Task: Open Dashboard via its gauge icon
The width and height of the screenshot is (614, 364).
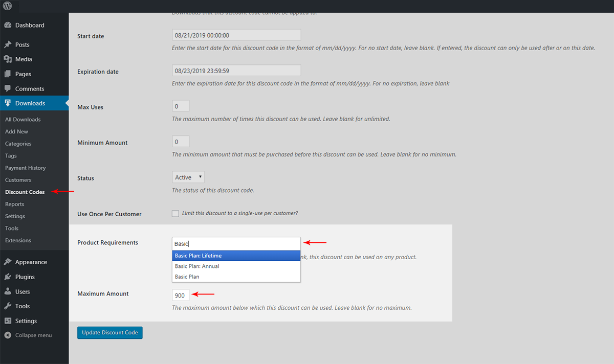Action: coord(8,25)
